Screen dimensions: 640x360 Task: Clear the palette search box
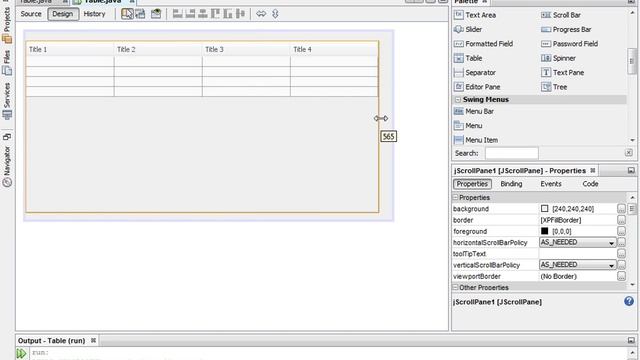point(629,153)
